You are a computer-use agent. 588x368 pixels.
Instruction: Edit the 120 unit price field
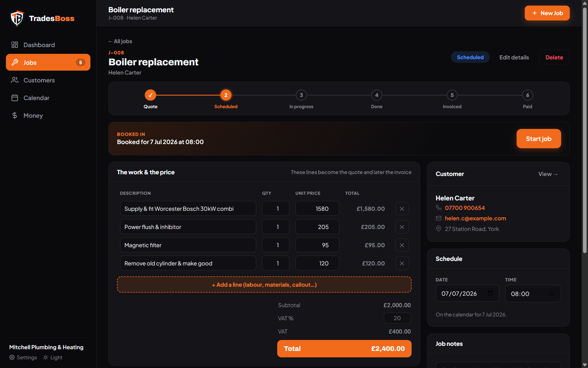tap(317, 263)
